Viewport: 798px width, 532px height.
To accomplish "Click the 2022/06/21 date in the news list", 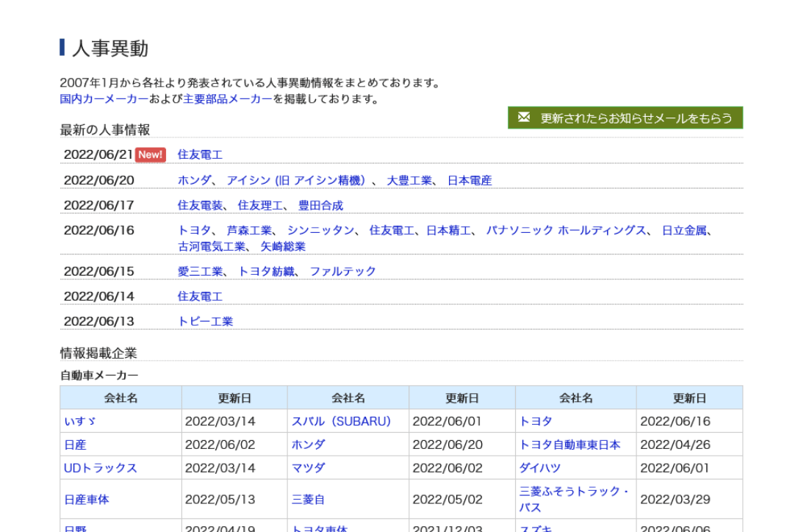I will point(98,154).
